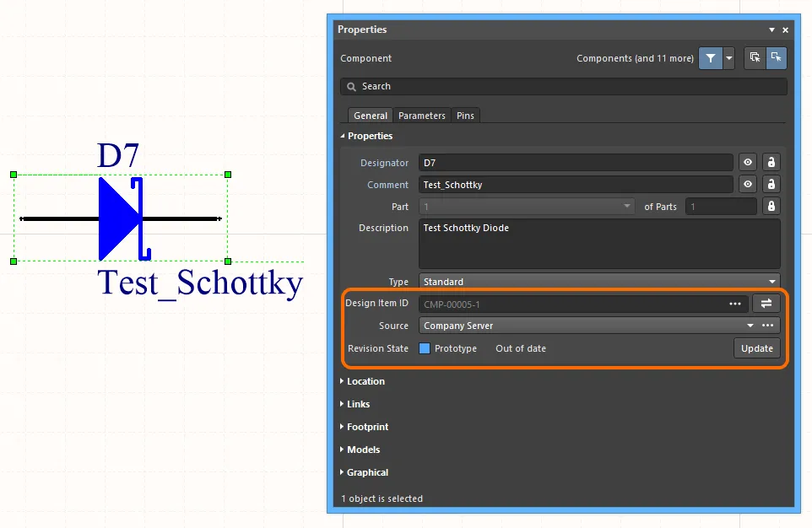
Task: Click the Source ellipsis button
Action: pos(767,326)
